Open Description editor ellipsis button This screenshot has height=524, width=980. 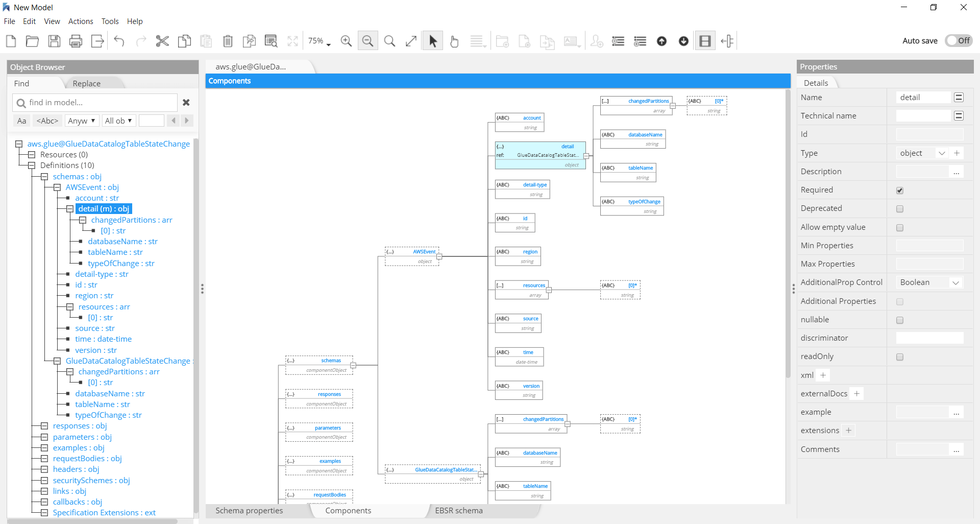tap(957, 172)
